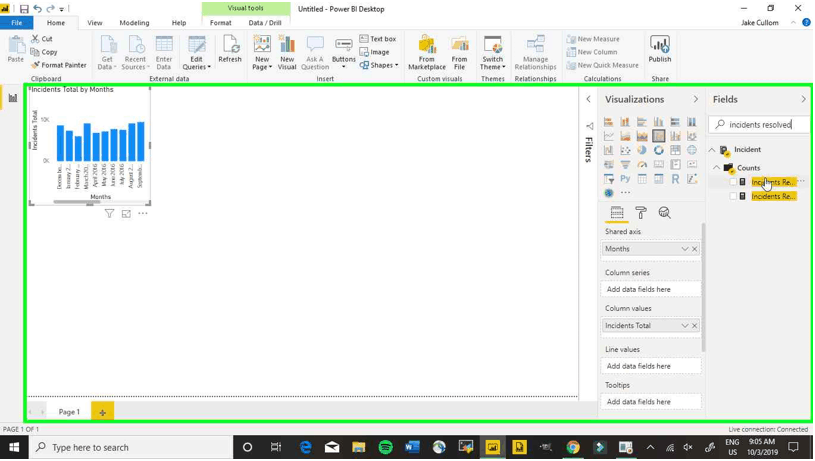Click the Publish button
815x461 pixels.
coord(660,49)
